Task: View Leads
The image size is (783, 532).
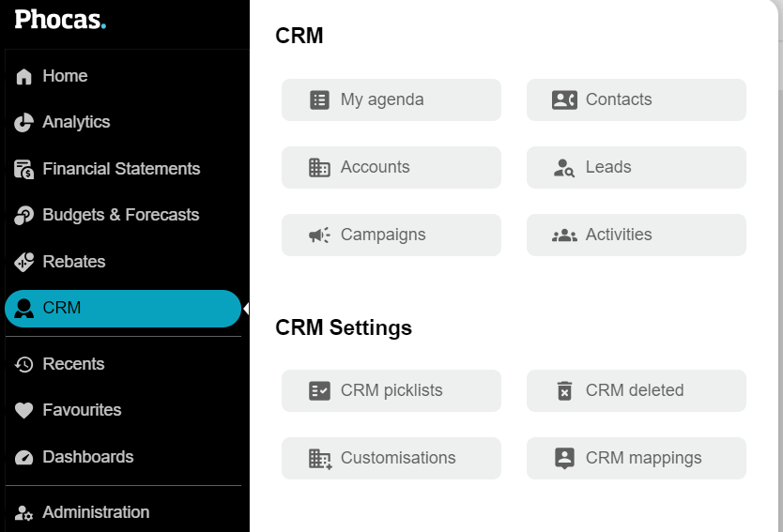Action: click(636, 167)
